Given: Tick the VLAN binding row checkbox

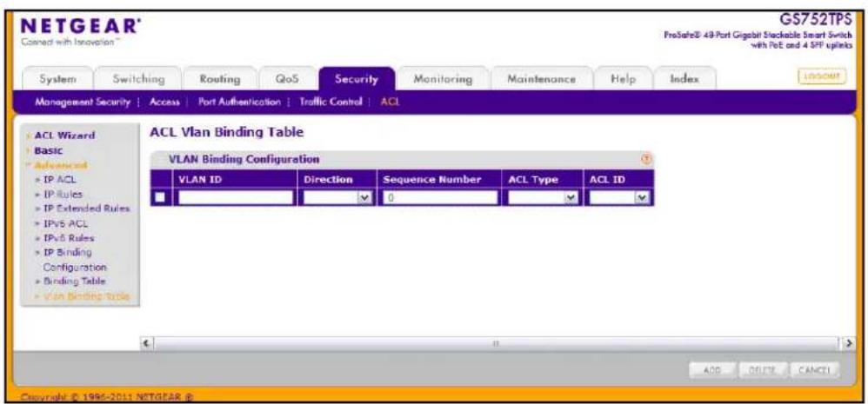Looking at the screenshot, I should click(161, 197).
